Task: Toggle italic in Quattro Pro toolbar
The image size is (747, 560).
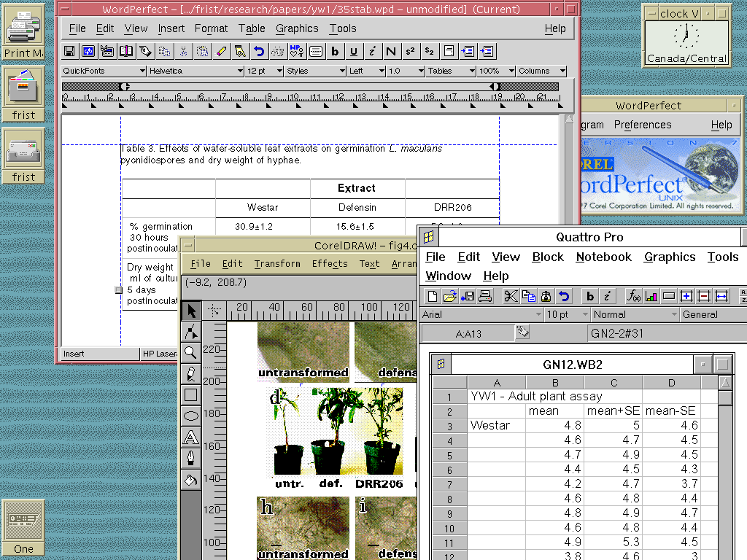Action: (608, 296)
